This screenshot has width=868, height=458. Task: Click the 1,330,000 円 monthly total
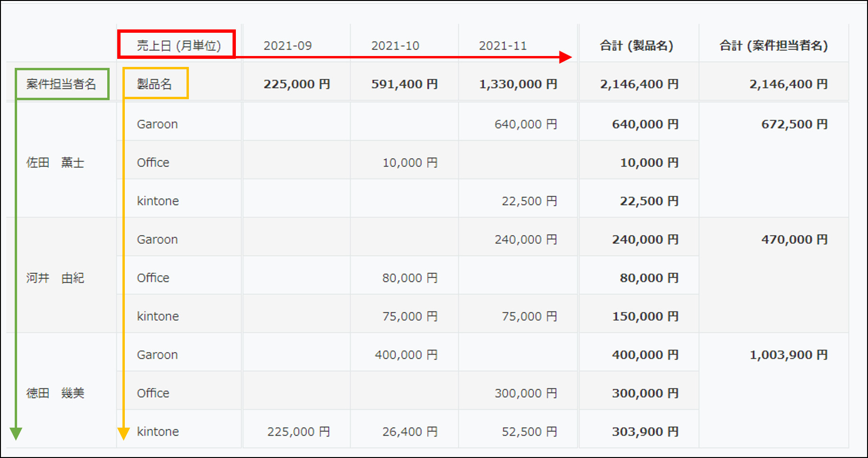click(518, 84)
